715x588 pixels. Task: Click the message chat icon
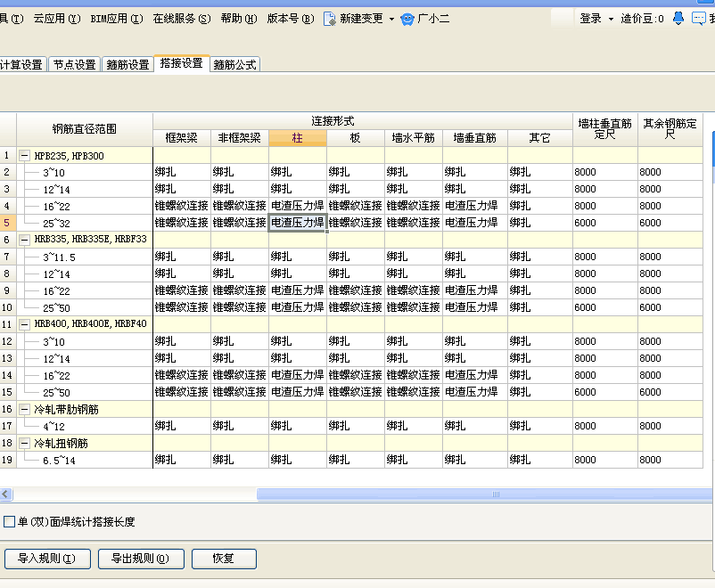point(698,19)
